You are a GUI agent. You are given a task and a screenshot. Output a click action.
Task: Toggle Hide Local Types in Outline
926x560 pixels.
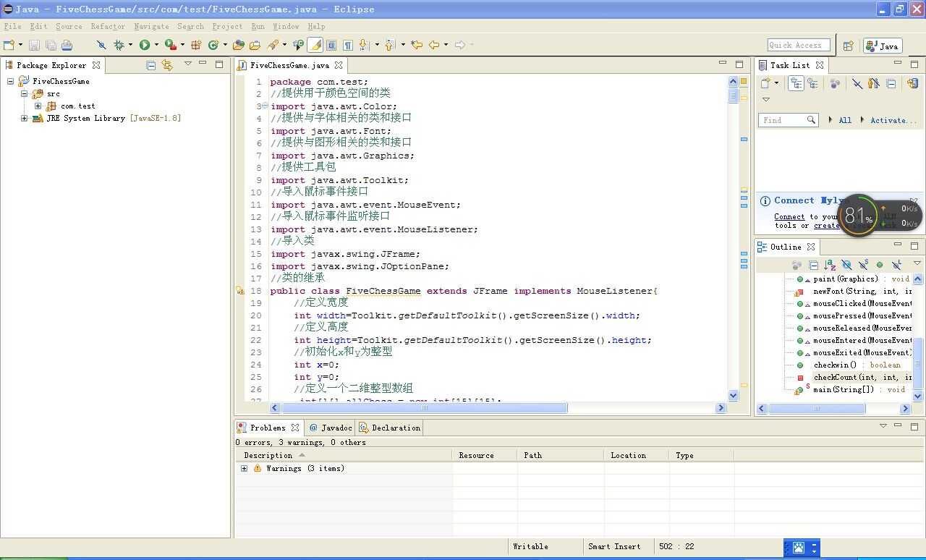[x=896, y=265]
